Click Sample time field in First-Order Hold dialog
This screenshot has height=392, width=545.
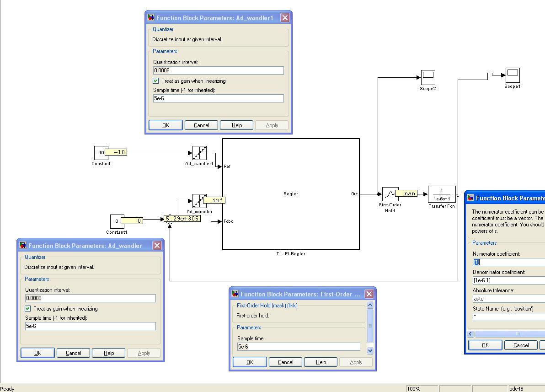point(298,347)
